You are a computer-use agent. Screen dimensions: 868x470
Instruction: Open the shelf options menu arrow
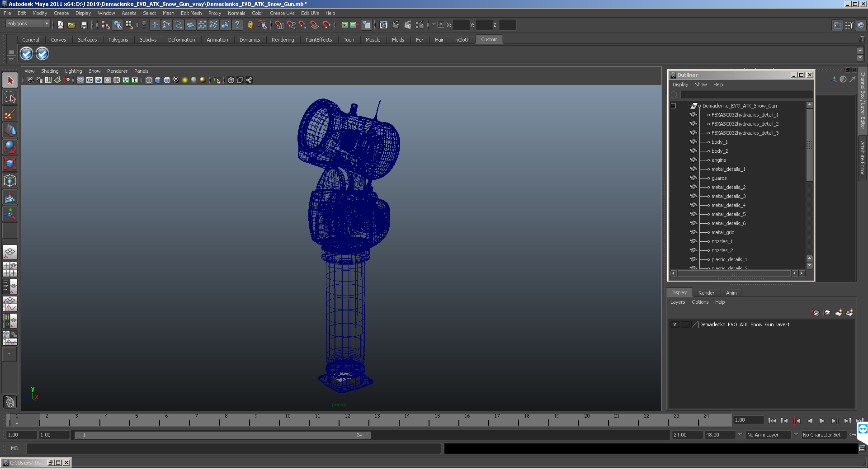(x=11, y=59)
